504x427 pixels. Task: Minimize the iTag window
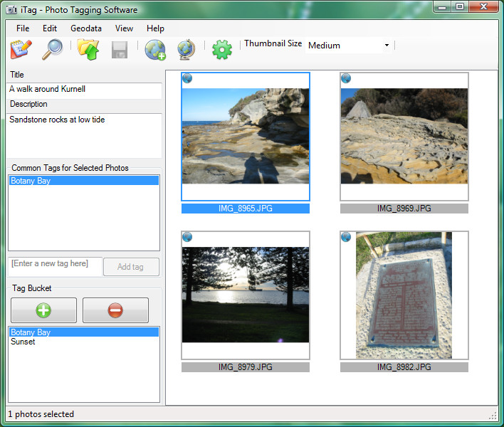(443, 6)
